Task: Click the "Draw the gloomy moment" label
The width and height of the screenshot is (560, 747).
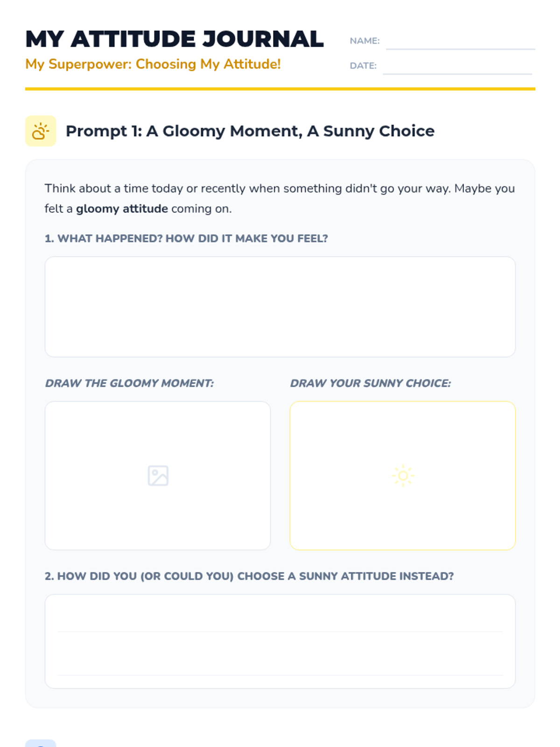Action: click(x=129, y=383)
